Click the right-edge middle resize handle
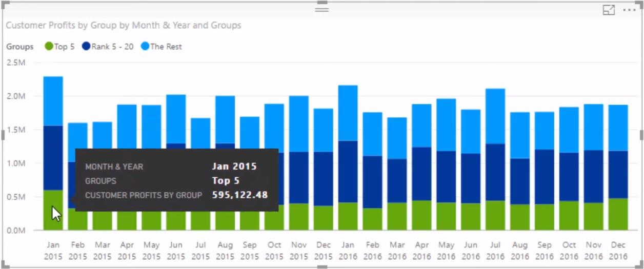Viewport: 644px width, 269px height. [x=641, y=135]
